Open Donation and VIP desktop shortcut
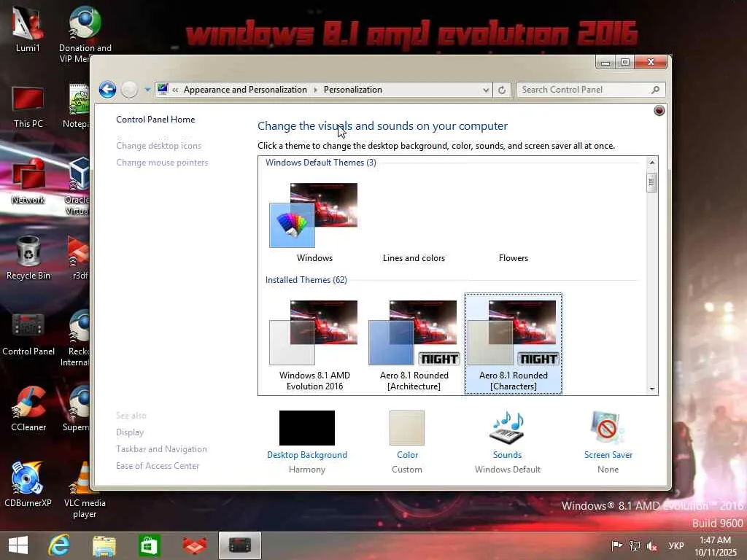This screenshot has width=747, height=560. (85, 34)
